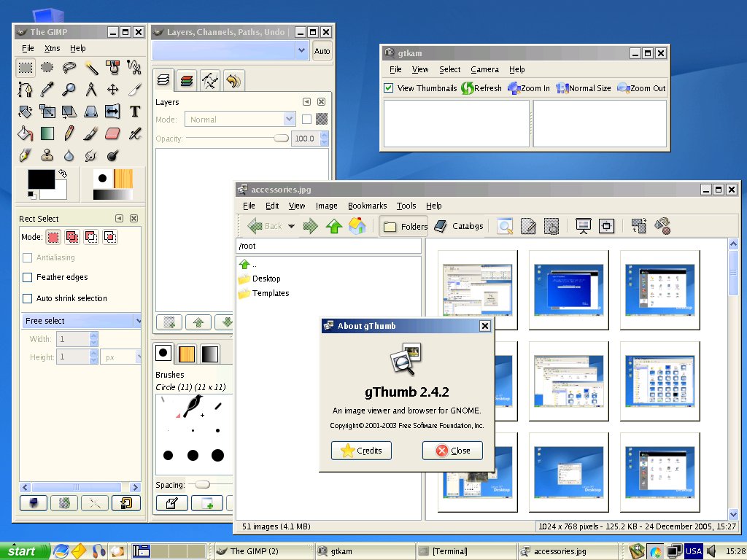Image resolution: width=747 pixels, height=560 pixels.
Task: Enable Auto shrink selection option
Action: [28, 298]
